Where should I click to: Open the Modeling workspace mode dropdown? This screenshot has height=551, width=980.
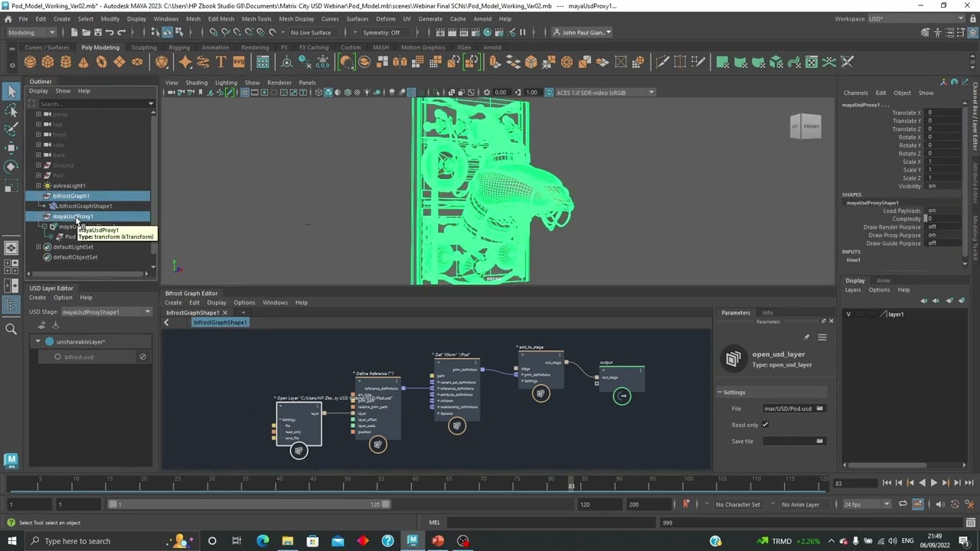31,32
